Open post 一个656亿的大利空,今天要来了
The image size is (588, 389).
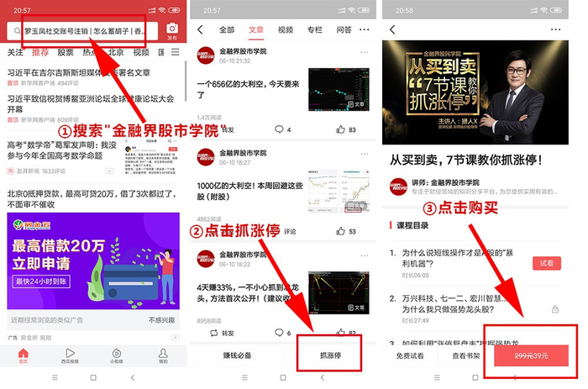click(249, 89)
